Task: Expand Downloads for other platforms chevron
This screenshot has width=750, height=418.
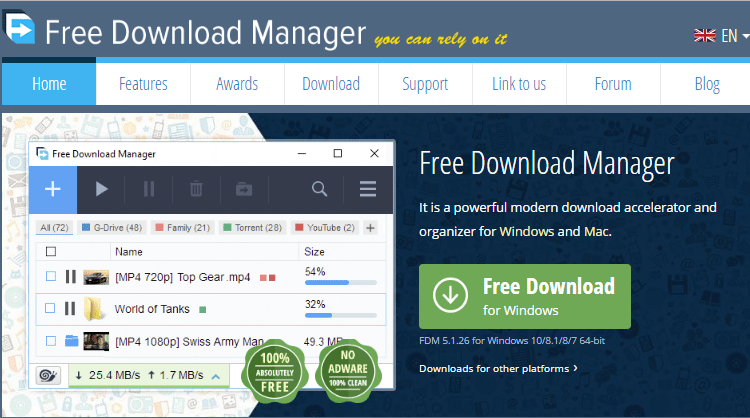Action: (x=575, y=368)
